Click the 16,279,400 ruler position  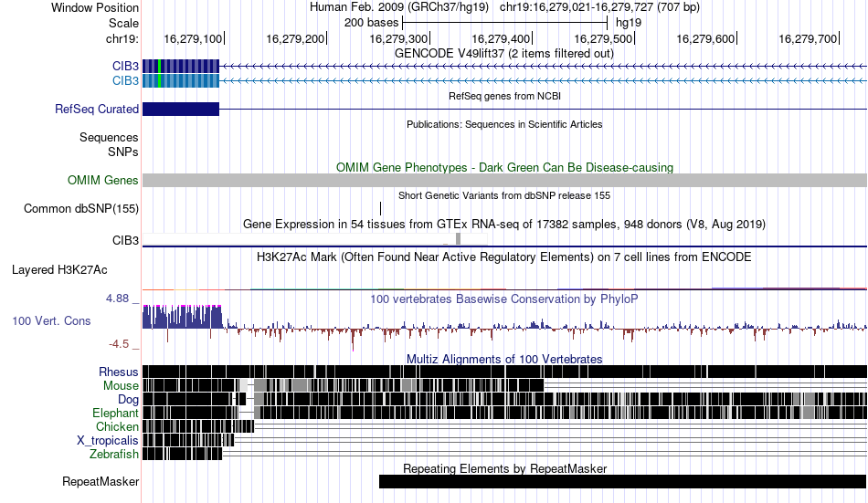501,38
